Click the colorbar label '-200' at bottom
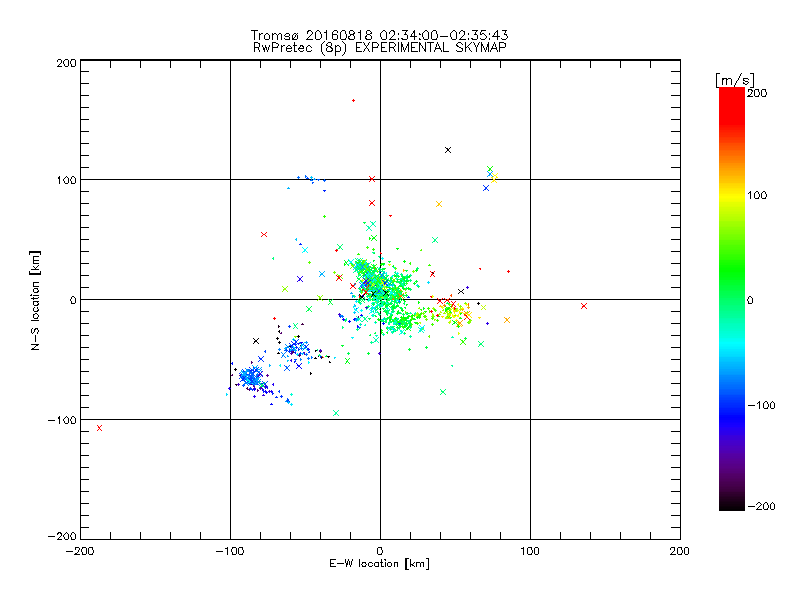 (x=761, y=506)
